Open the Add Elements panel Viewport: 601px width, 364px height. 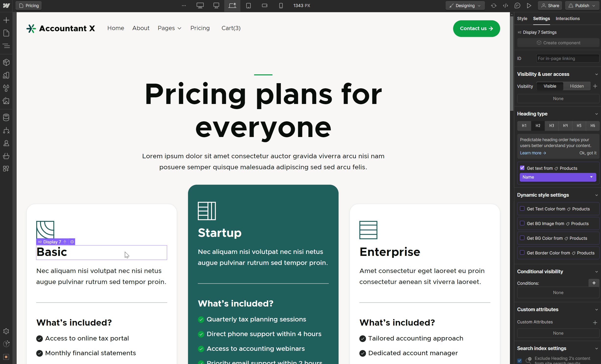tap(6, 20)
